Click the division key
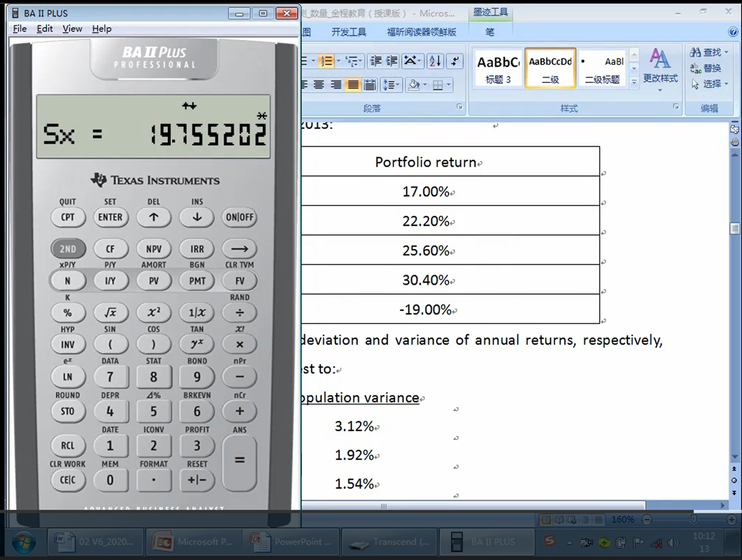This screenshot has height=560, width=742. (240, 312)
